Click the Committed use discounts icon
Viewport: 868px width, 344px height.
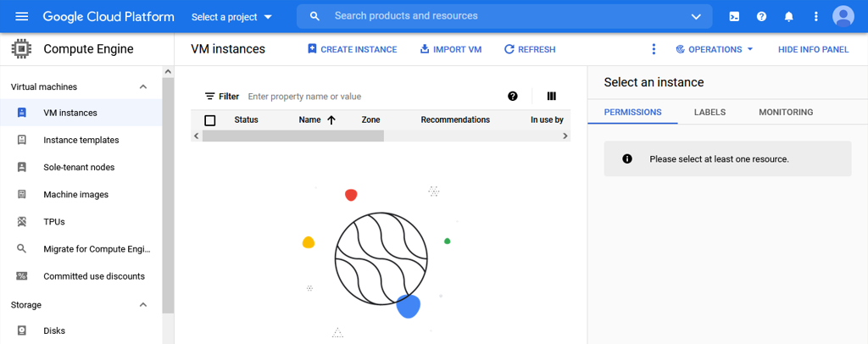click(21, 276)
